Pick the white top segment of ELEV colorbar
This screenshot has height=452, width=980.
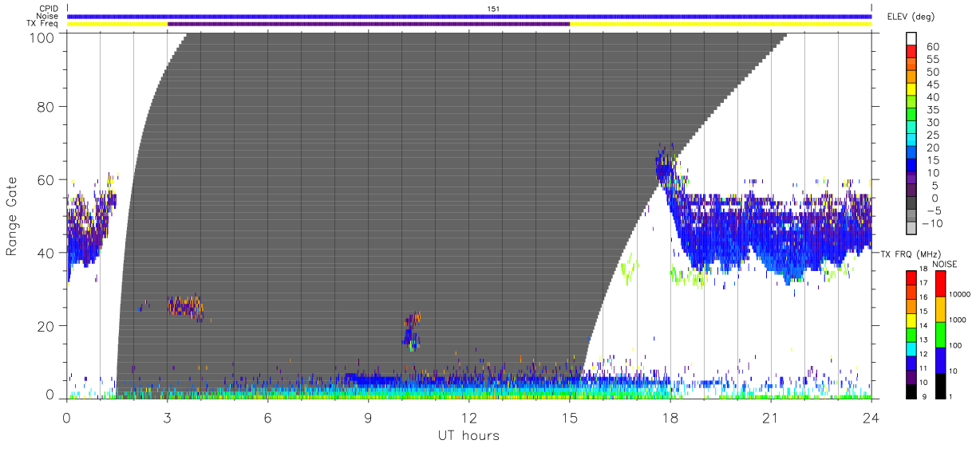(911, 38)
